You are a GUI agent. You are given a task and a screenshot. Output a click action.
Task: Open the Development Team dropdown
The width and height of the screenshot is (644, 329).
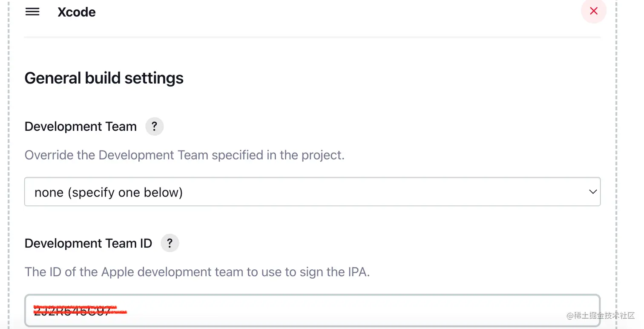pos(312,192)
